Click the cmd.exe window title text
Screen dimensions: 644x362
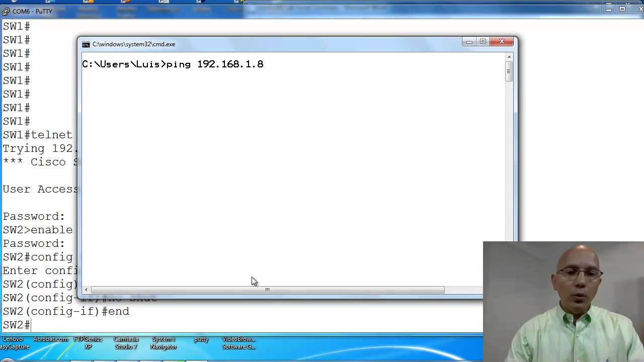click(x=134, y=44)
